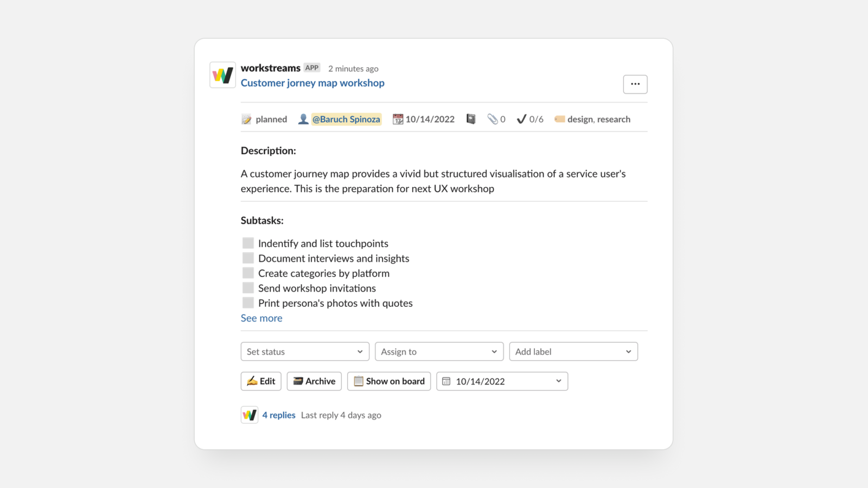The image size is (868, 488).
Task: Expand the Assign to dropdown
Action: point(439,351)
